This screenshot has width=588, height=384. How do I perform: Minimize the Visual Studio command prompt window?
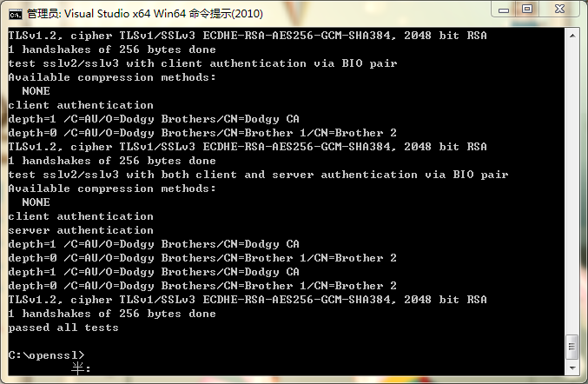(x=502, y=10)
